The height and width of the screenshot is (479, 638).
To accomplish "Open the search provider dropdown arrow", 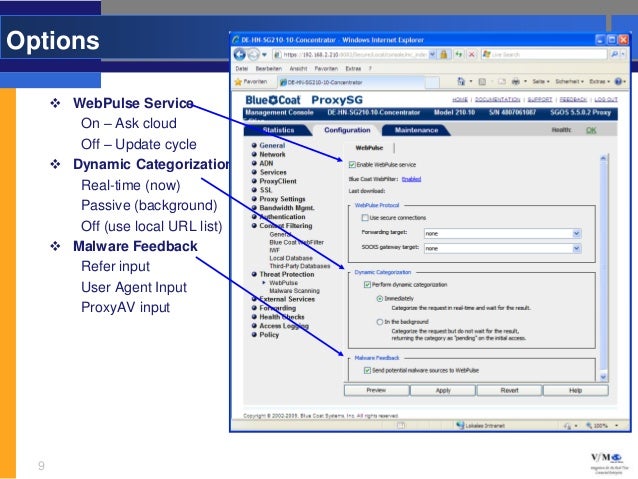I will [623, 54].
